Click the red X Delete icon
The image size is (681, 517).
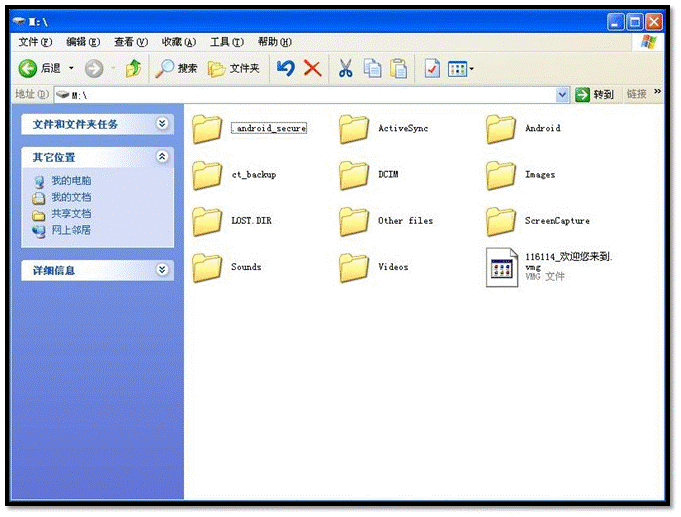coord(312,68)
